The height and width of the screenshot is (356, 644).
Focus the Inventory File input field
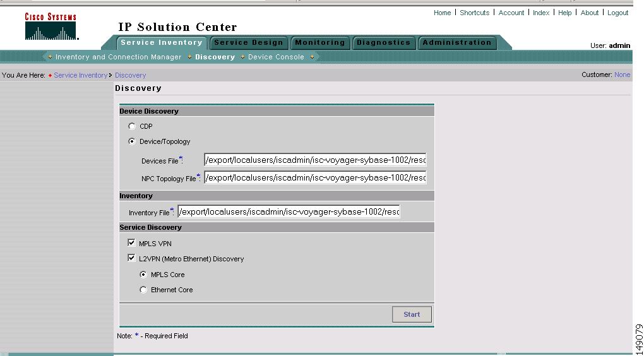pos(289,212)
